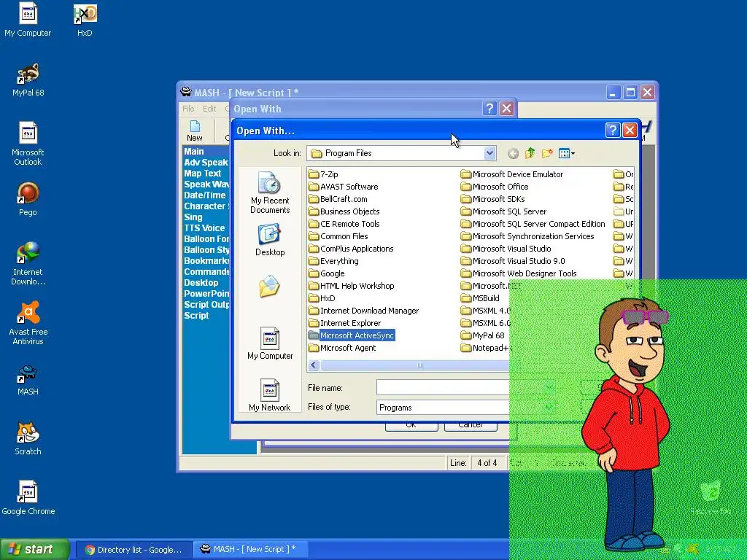The width and height of the screenshot is (747, 560).
Task: Go to My Computer in the places bar
Action: [x=270, y=343]
